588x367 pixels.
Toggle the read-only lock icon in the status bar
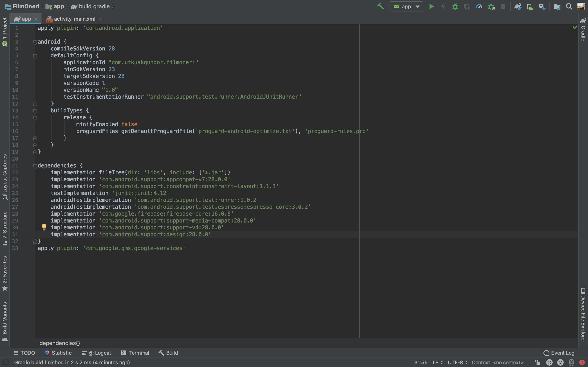pos(538,362)
